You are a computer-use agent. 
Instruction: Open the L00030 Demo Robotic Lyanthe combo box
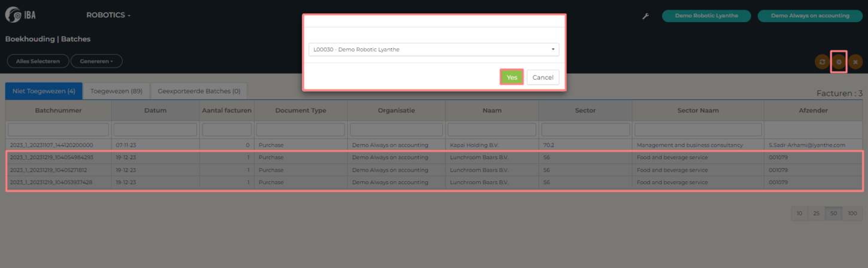point(434,50)
